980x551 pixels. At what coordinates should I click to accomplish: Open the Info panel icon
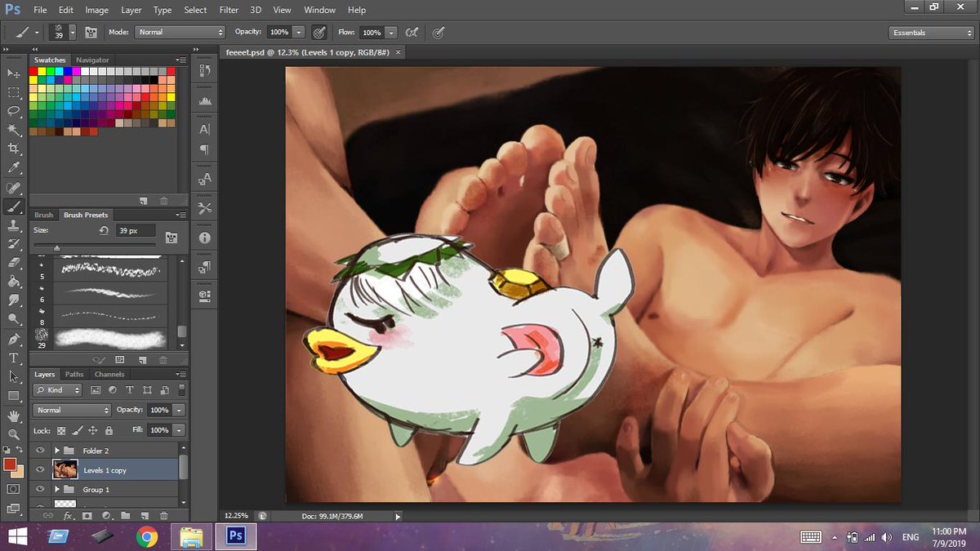(204, 238)
